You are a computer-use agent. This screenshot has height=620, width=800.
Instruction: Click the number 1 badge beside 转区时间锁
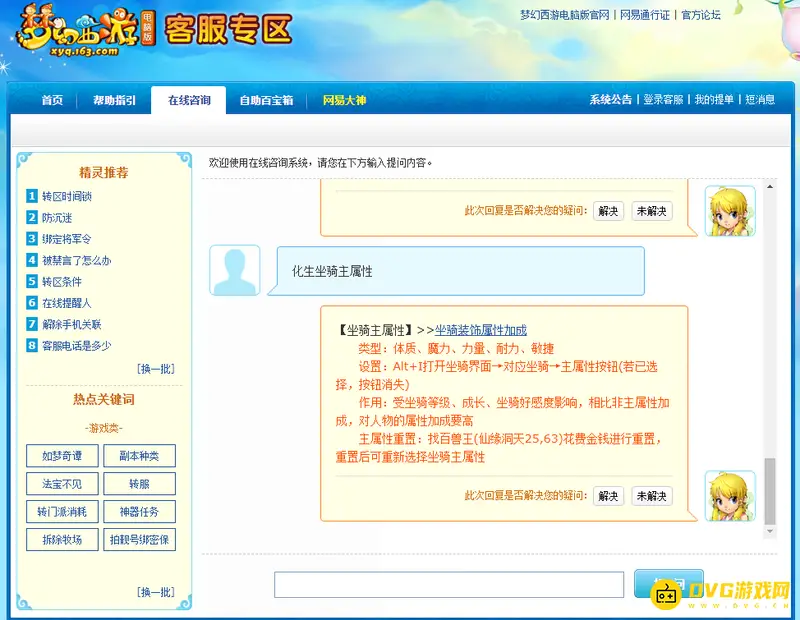coord(32,195)
